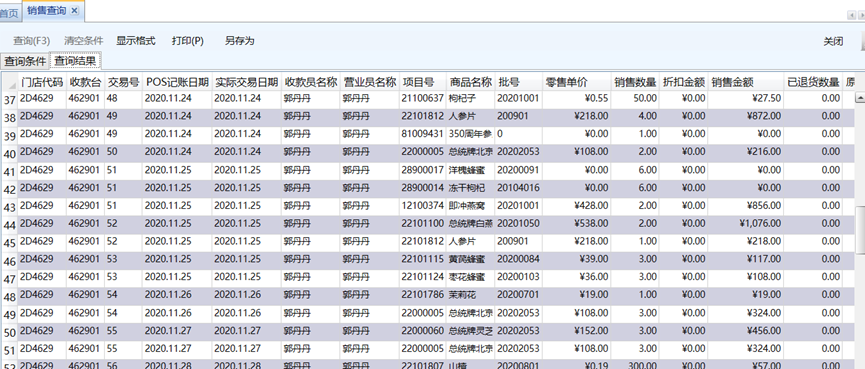Close the 销售查询 tab
865x369 pixels.
(74, 10)
